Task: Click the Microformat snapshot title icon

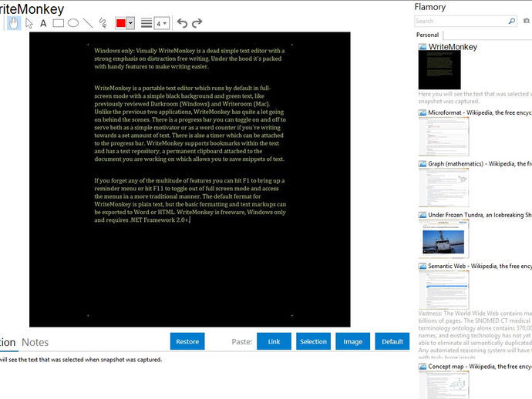Action: click(423, 112)
